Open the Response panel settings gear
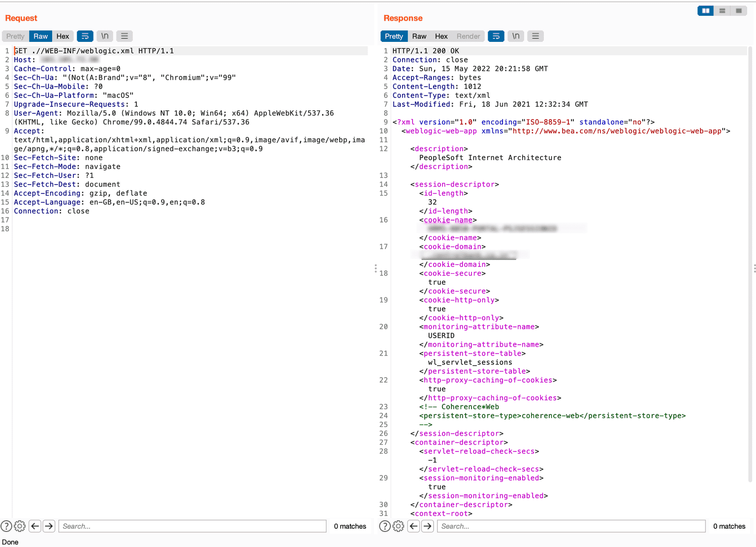Image resolution: width=756 pixels, height=547 pixels. pyautogui.click(x=398, y=526)
